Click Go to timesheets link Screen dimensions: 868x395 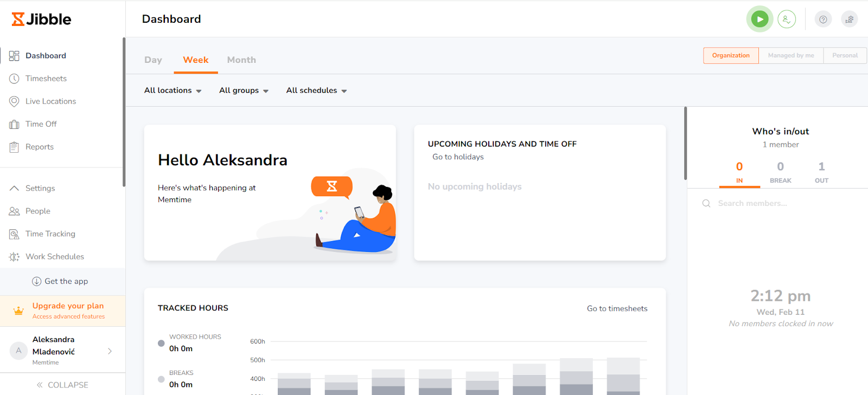[617, 309]
